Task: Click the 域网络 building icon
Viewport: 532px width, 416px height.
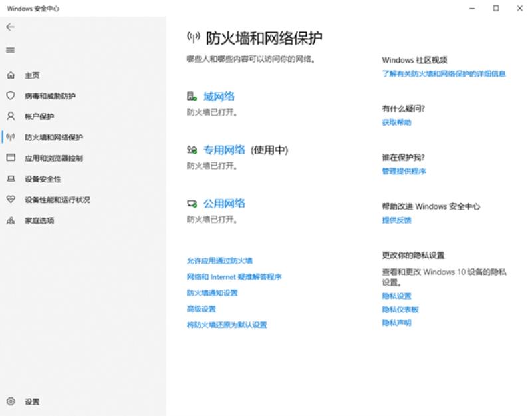Action: click(x=192, y=97)
